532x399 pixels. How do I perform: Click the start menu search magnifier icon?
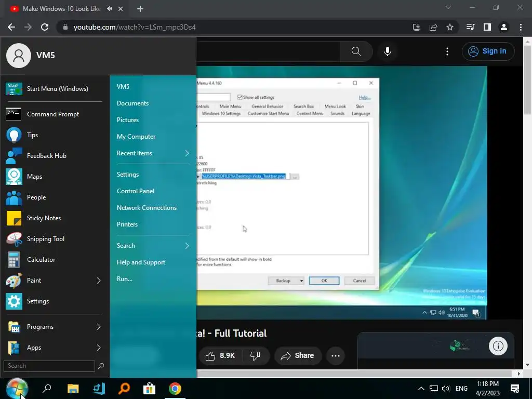click(101, 366)
